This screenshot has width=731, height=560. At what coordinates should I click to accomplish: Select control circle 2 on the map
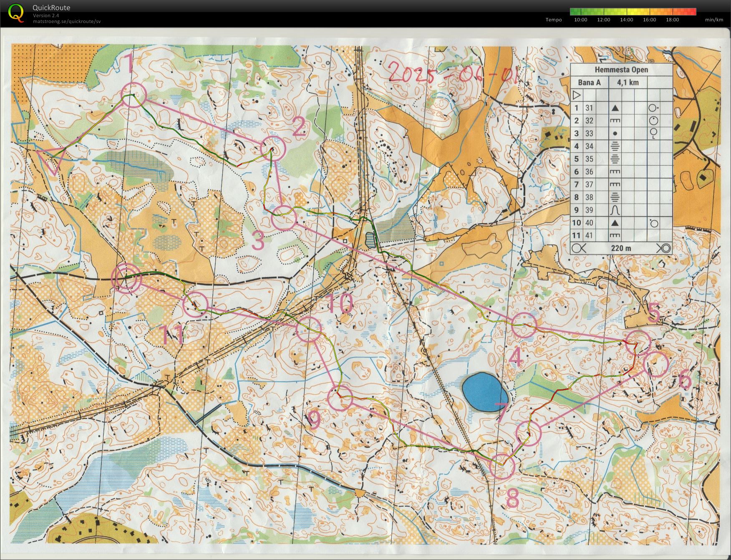click(273, 149)
